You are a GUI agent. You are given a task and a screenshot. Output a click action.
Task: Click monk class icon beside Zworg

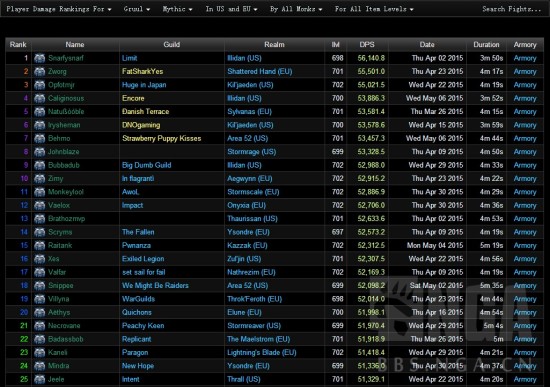point(40,72)
